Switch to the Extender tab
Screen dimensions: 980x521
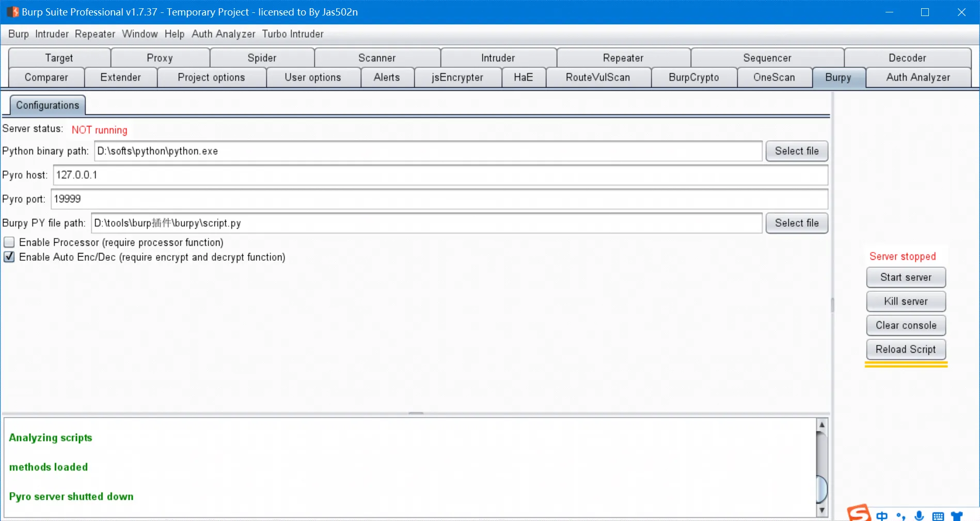(x=120, y=77)
